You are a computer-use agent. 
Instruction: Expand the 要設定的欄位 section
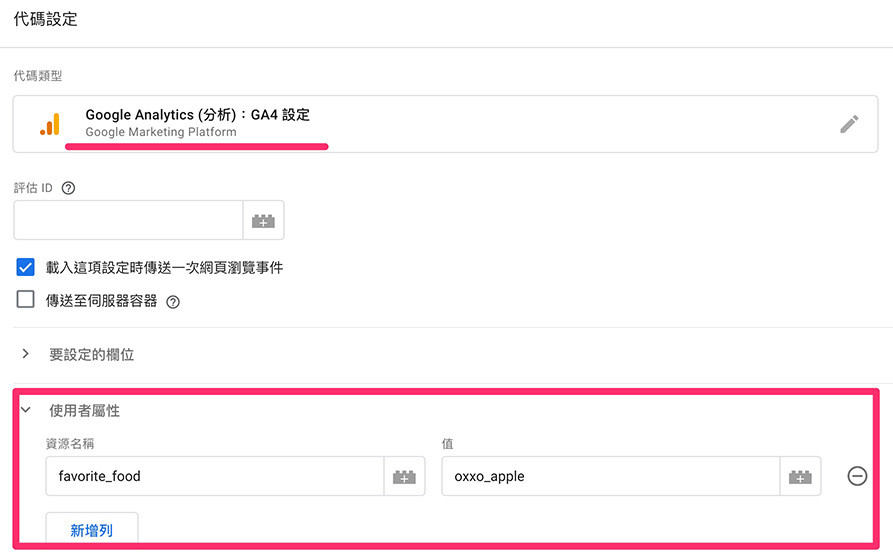coord(25,354)
